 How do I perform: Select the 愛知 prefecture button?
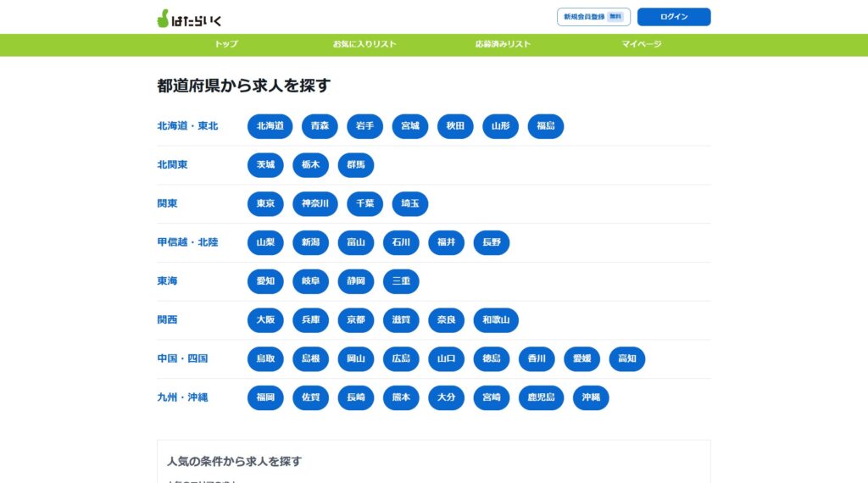point(265,281)
